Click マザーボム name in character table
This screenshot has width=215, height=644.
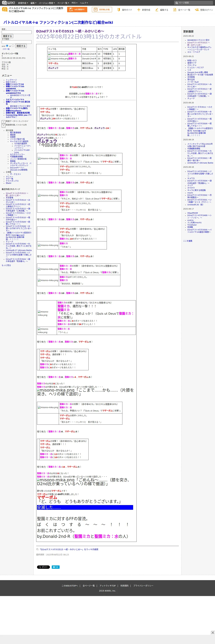[53, 64]
